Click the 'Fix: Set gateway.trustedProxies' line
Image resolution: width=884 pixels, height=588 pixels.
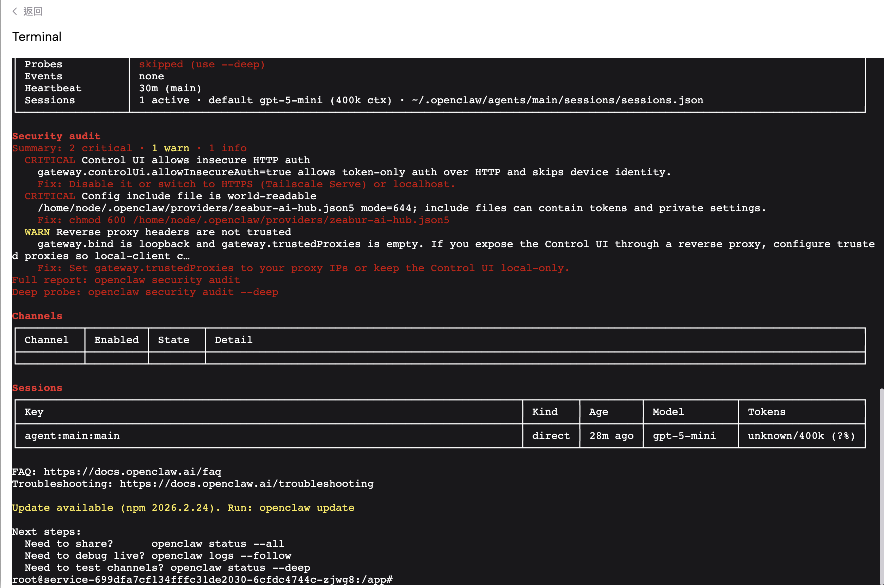point(303,268)
